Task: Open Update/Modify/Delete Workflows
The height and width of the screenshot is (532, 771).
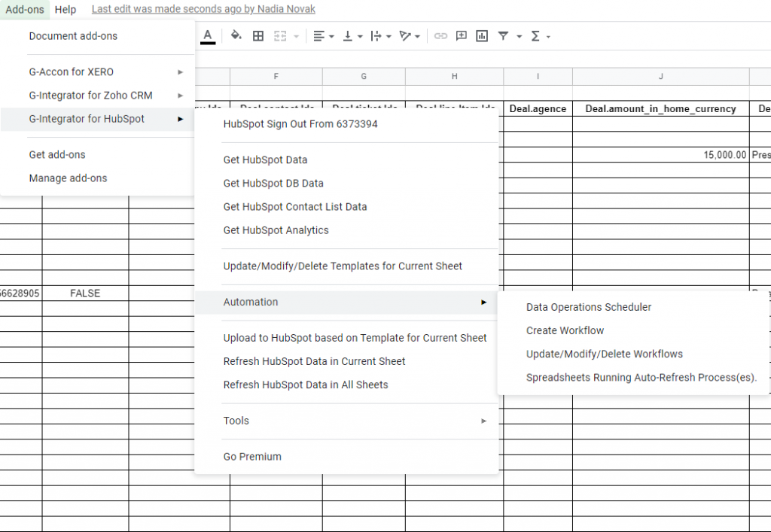Action: tap(633, 354)
